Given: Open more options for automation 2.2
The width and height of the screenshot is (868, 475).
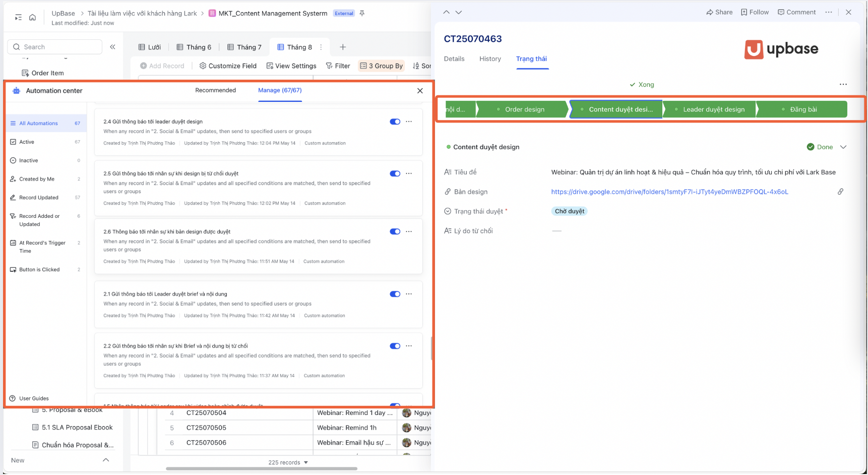Looking at the screenshot, I should (x=409, y=346).
